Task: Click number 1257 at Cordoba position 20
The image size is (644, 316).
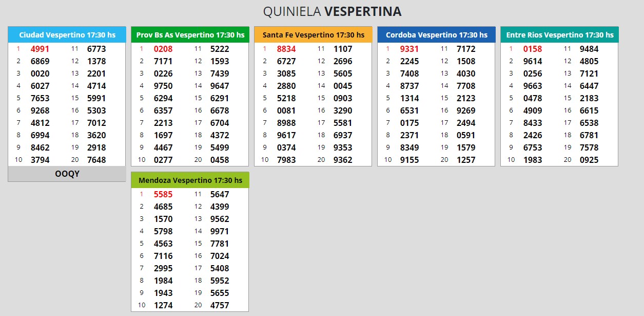Action: (466, 160)
